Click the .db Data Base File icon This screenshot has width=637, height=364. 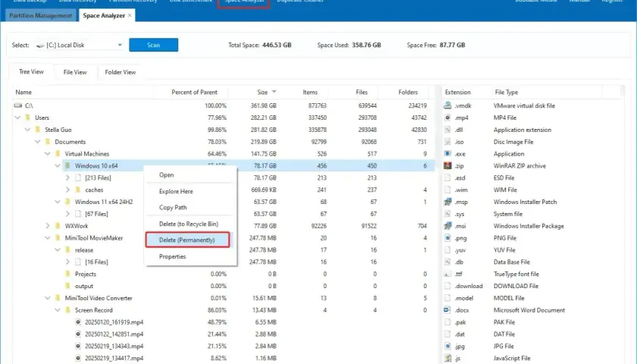pos(447,262)
